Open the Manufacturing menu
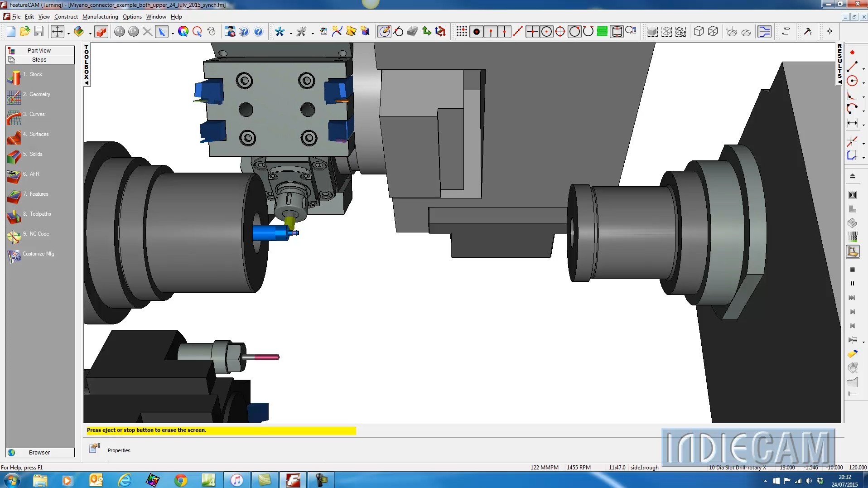The width and height of the screenshot is (868, 488). pos(100,17)
